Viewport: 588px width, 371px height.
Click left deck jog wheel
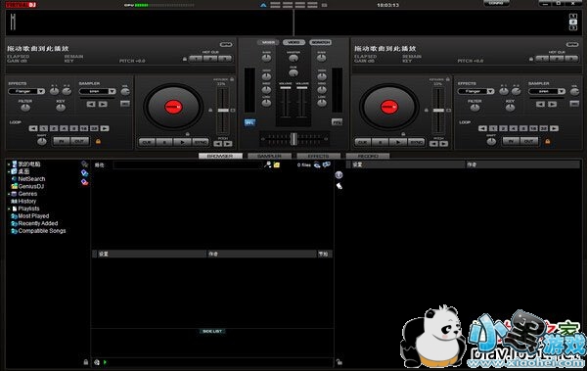pos(173,107)
